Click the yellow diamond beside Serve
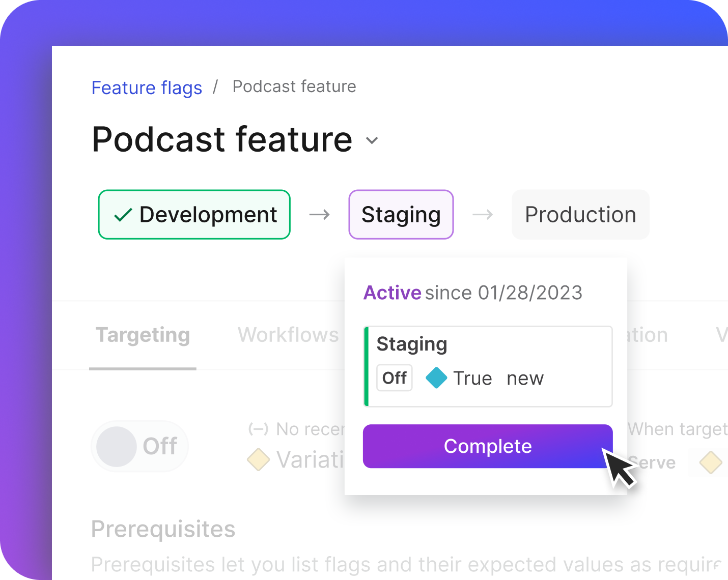The image size is (728, 580). 710,462
